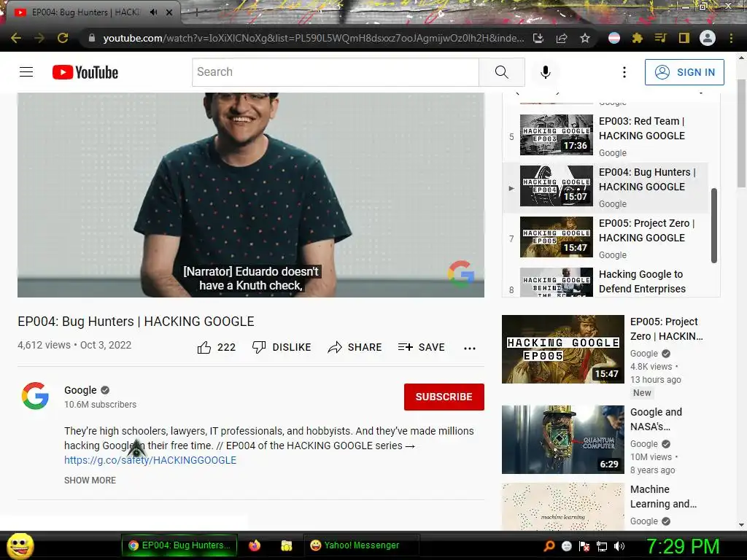Start voice search with microphone icon
The height and width of the screenshot is (560, 747).
coord(546,72)
